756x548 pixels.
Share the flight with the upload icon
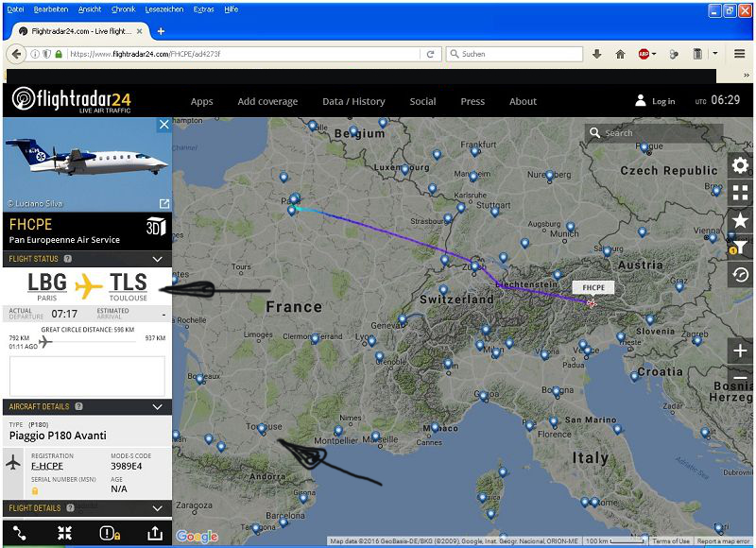(x=154, y=533)
